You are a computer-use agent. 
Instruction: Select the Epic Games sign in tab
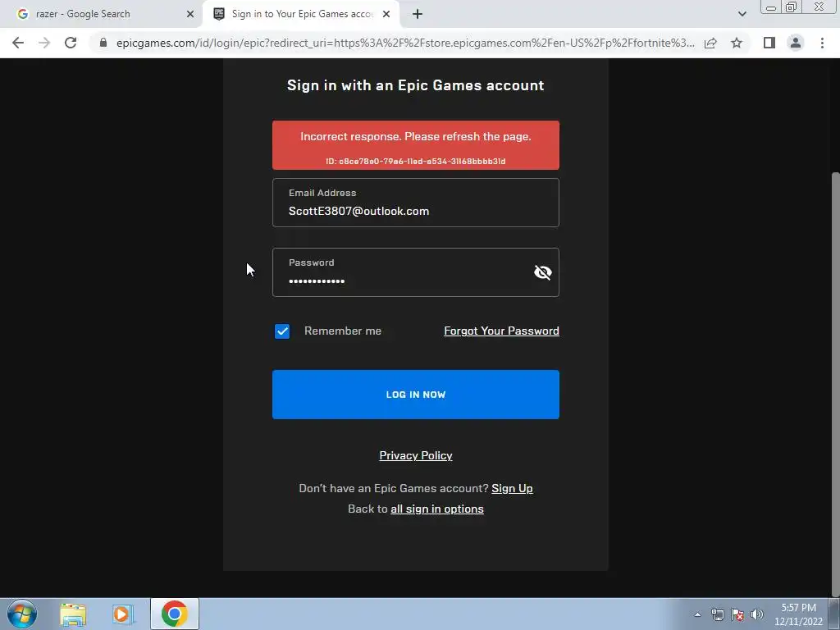[x=300, y=14]
